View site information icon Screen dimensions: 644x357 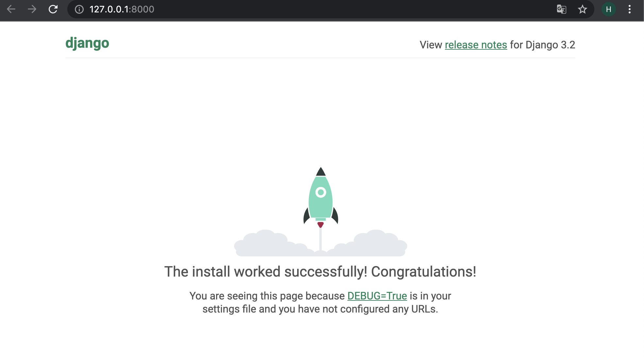click(79, 9)
